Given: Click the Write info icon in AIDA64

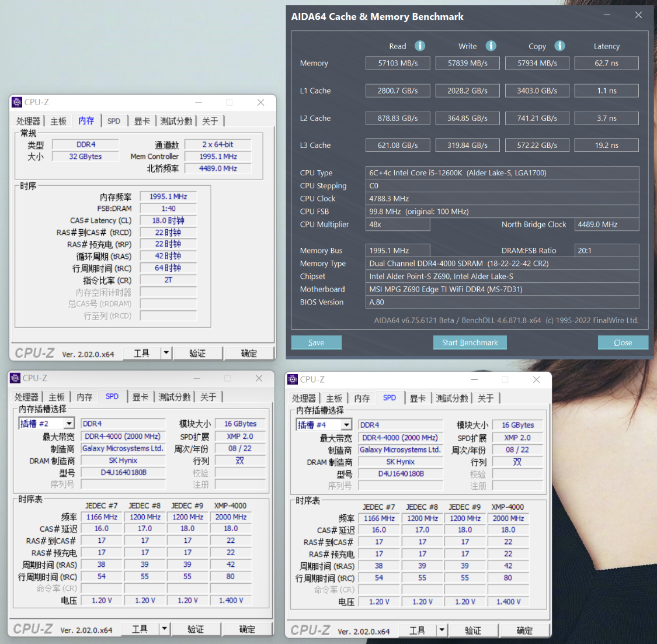Looking at the screenshot, I should coord(491,46).
